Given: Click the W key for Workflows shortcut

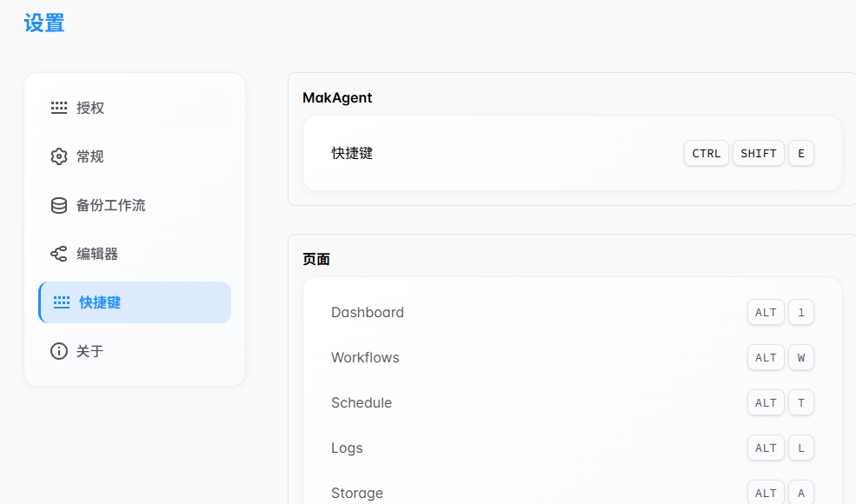Looking at the screenshot, I should point(800,358).
